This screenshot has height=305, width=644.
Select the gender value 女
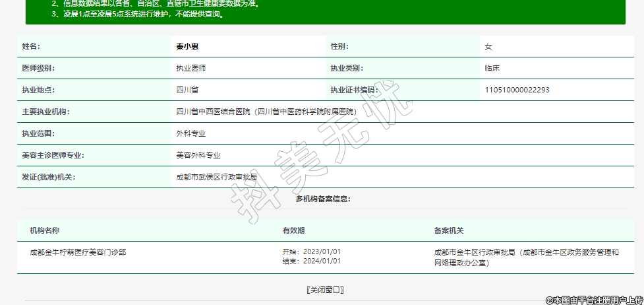488,47
